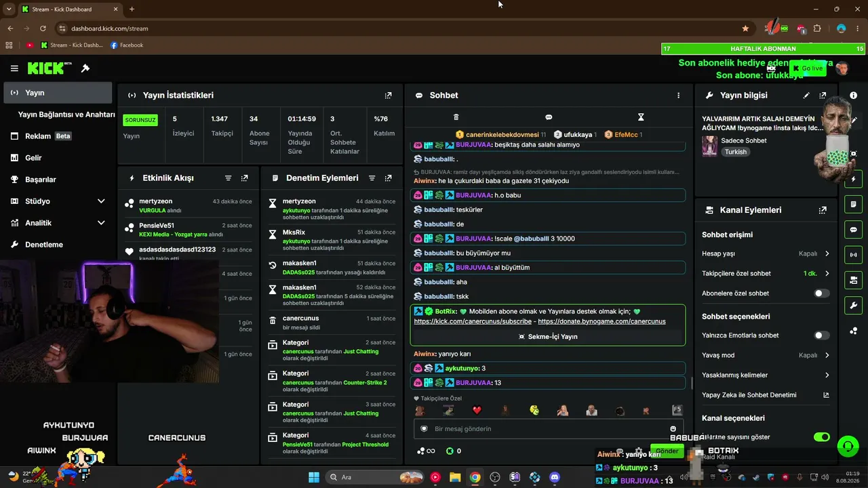Click the Windows taskbar search box
This screenshot has height=488, width=868.
pos(374,477)
